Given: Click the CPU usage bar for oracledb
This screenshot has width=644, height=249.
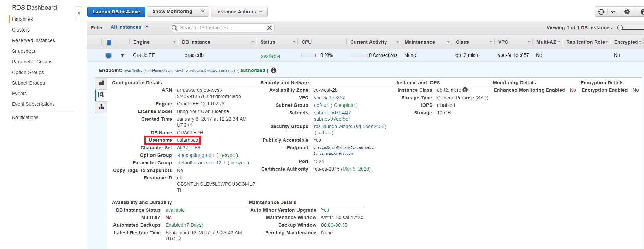Looking at the screenshot, I should pos(310,55).
